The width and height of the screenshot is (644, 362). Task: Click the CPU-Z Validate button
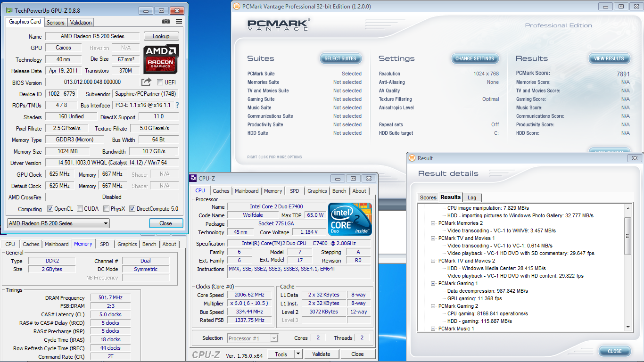pyautogui.click(x=322, y=354)
